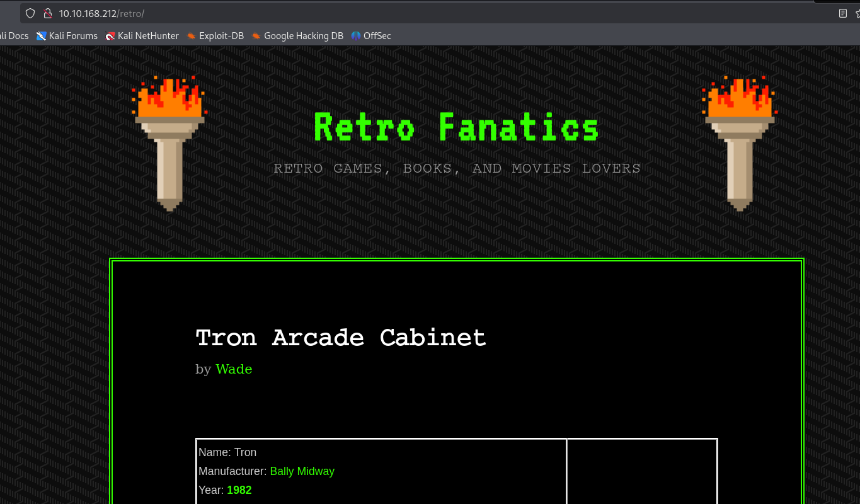
Task: Open the Exploit-DB bookmark
Action: 215,36
